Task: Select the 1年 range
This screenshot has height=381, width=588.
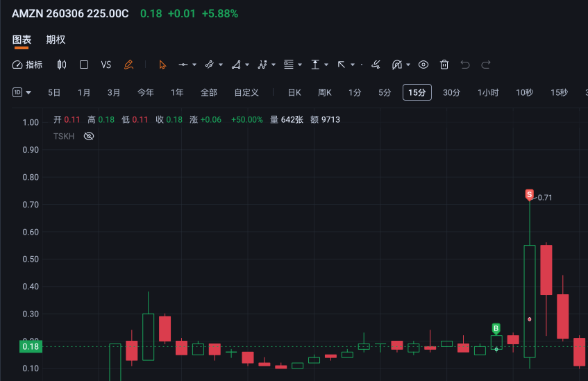Action: pyautogui.click(x=177, y=92)
